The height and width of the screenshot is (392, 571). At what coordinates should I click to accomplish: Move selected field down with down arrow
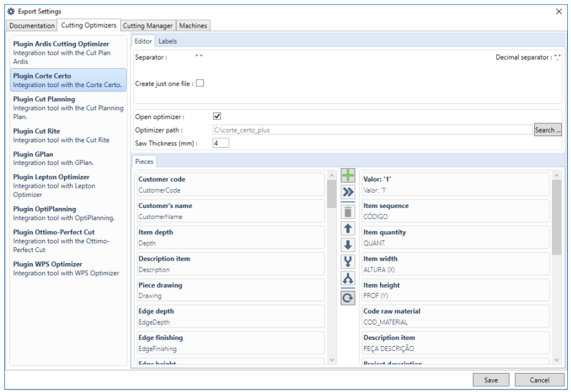[348, 245]
